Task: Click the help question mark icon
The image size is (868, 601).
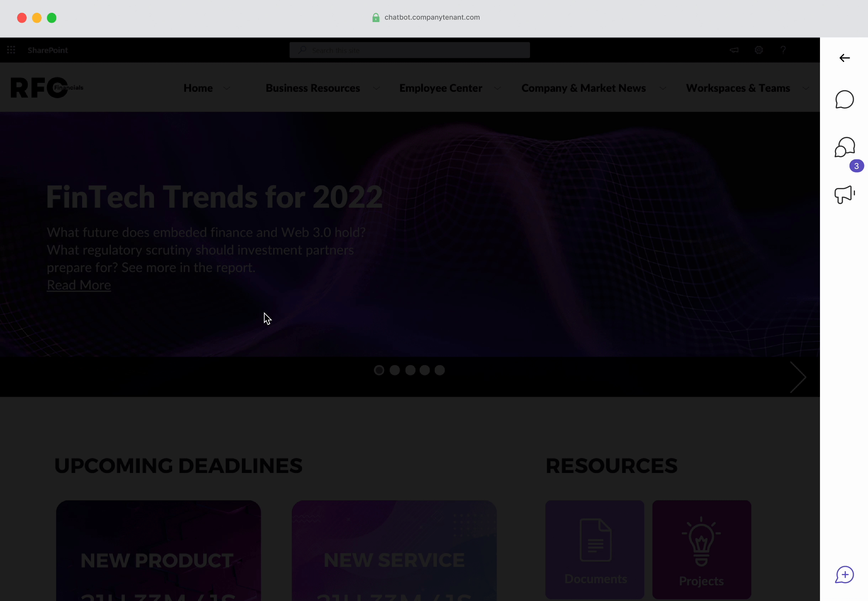Action: 783,50
